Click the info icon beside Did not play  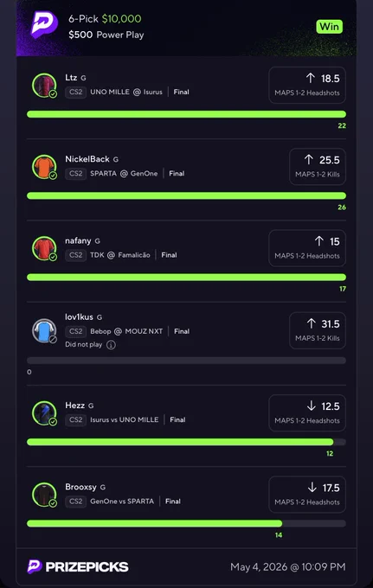111,345
